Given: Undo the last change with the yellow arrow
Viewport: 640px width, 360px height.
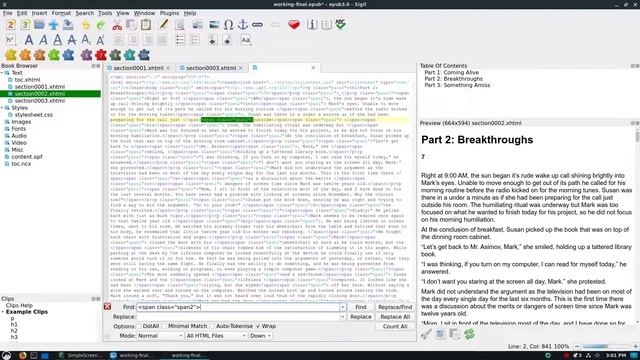Looking at the screenshot, I should pyautogui.click(x=86, y=25).
